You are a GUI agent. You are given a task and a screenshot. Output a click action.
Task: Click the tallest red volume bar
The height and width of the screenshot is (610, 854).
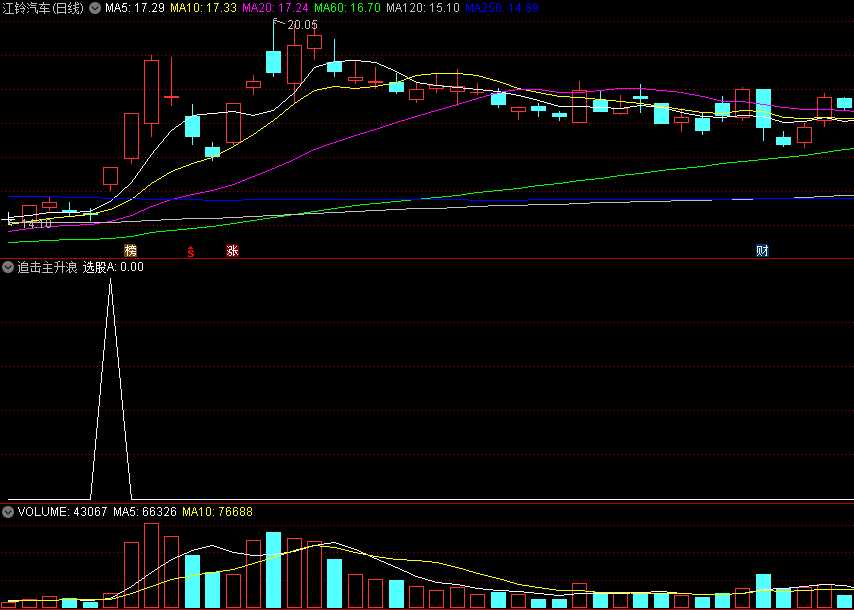tap(151, 565)
